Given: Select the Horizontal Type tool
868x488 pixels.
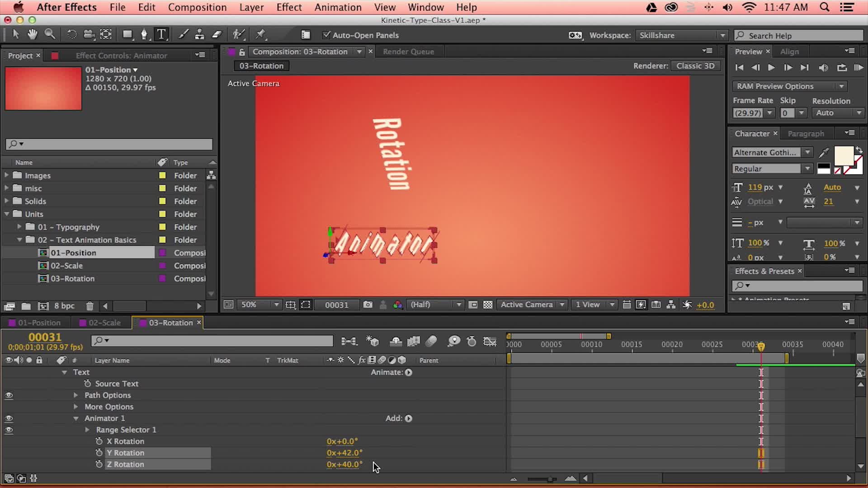Looking at the screenshot, I should click(x=161, y=35).
